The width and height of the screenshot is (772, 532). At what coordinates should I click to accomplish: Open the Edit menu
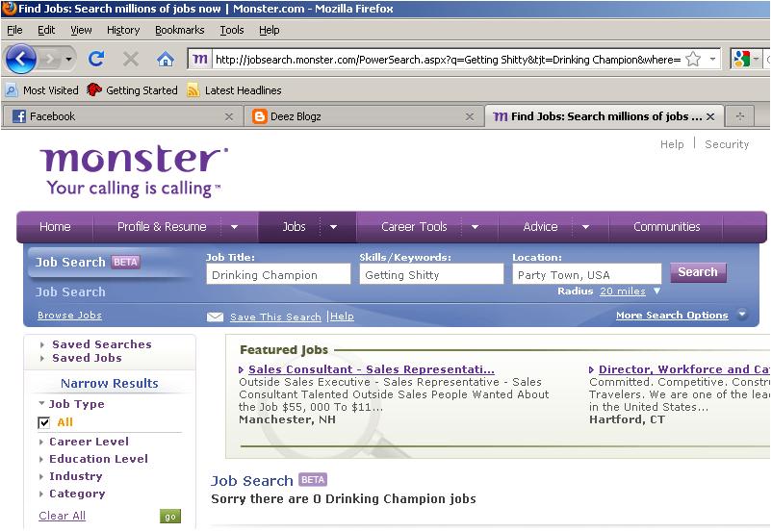click(x=46, y=30)
